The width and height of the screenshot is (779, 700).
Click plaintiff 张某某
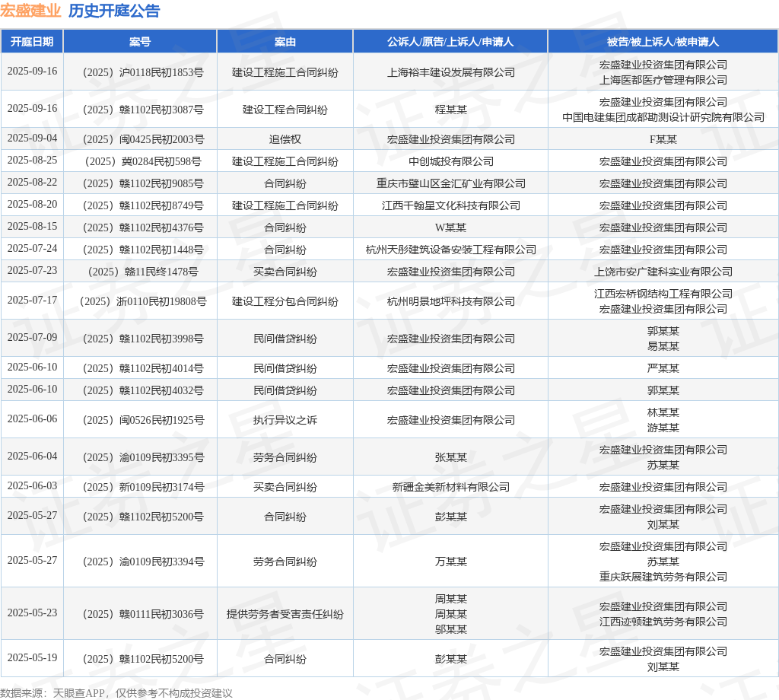coord(450,457)
